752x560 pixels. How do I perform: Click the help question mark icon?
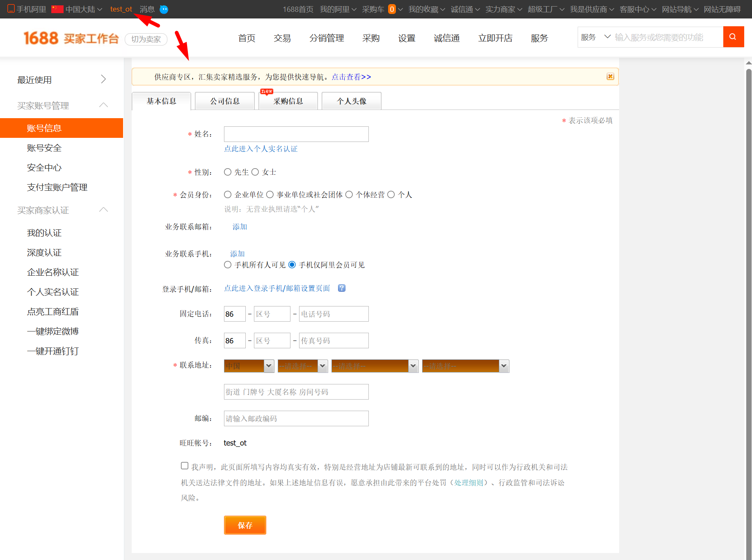coord(341,288)
